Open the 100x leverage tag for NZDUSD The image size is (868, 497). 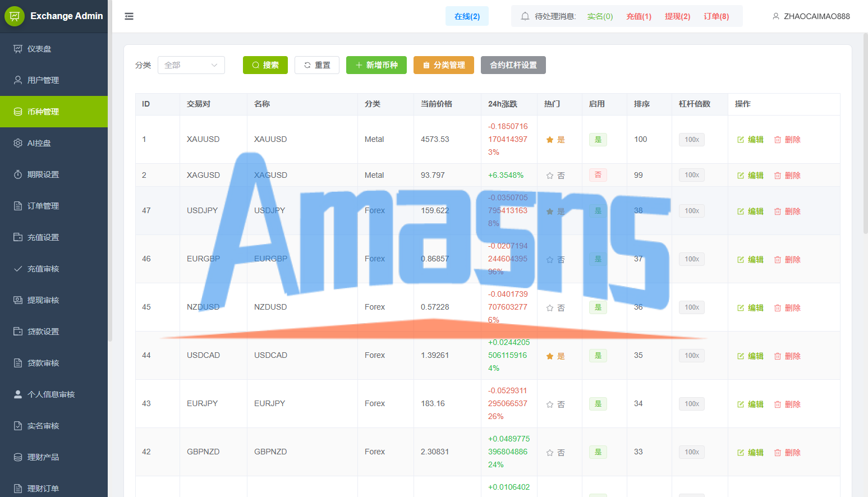click(692, 307)
